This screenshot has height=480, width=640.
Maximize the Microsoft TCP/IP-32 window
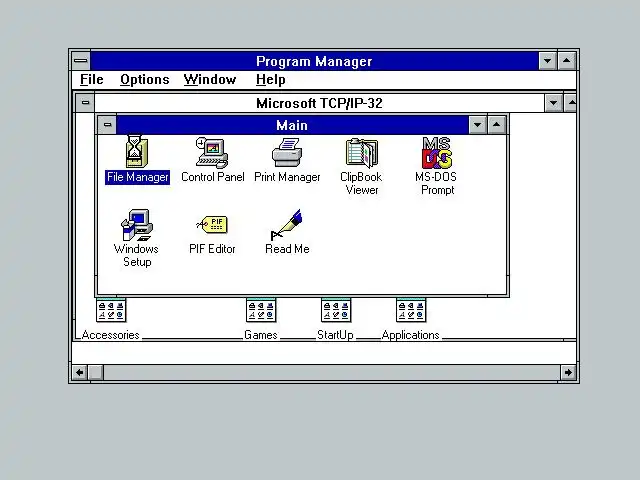[571, 103]
